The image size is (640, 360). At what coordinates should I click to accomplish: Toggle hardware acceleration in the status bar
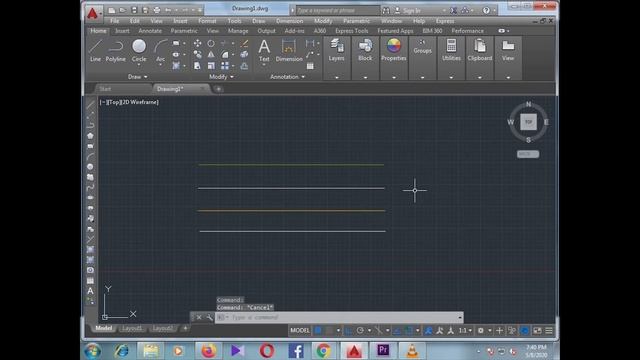pos(525,330)
